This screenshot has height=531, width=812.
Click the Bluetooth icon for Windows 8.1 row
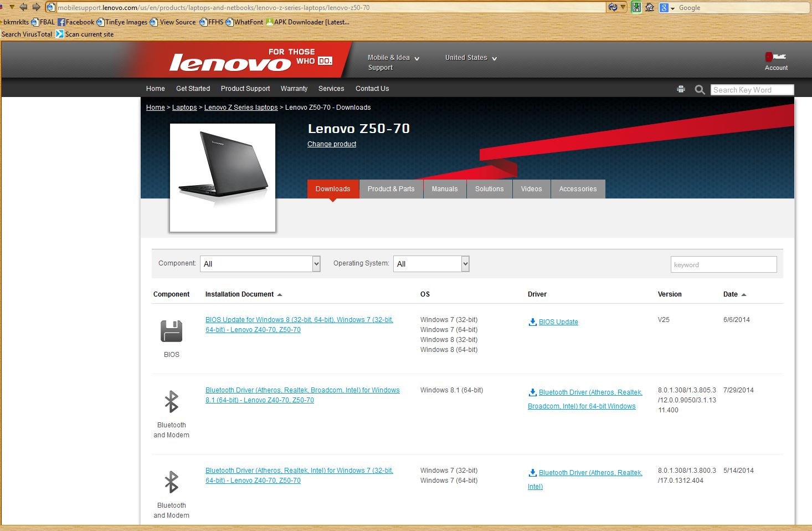point(172,402)
